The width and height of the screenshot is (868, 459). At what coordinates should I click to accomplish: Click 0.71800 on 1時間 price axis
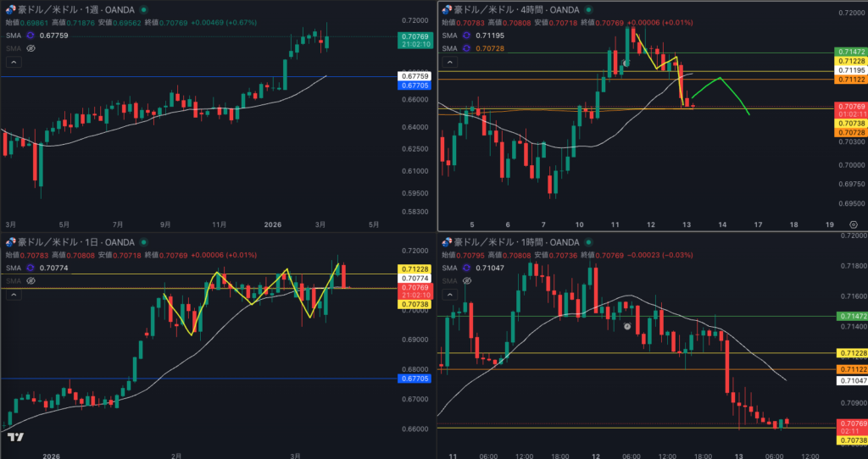click(853, 266)
